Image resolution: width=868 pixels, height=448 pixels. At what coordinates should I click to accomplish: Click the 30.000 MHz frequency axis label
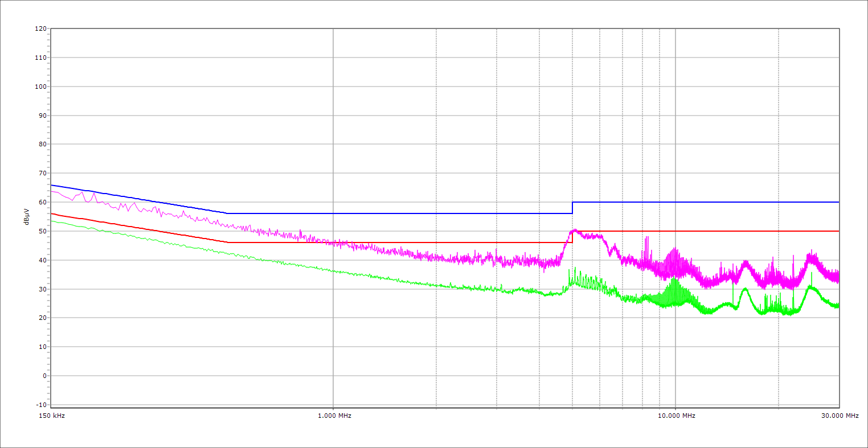click(x=840, y=416)
